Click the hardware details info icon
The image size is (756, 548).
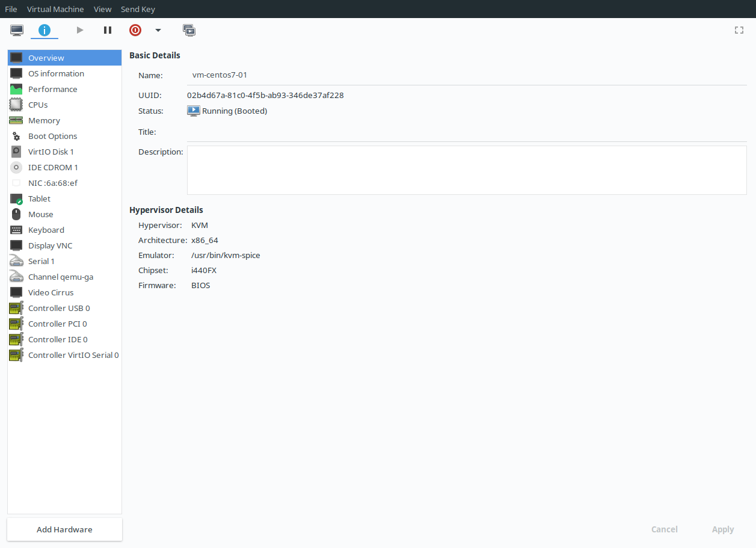click(45, 30)
